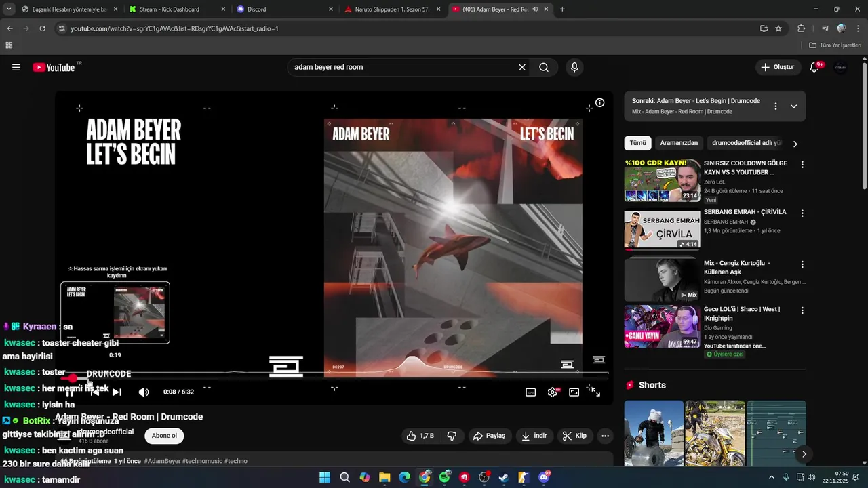Skip to the next video
Screen dimensions: 868x488
(x=117, y=392)
